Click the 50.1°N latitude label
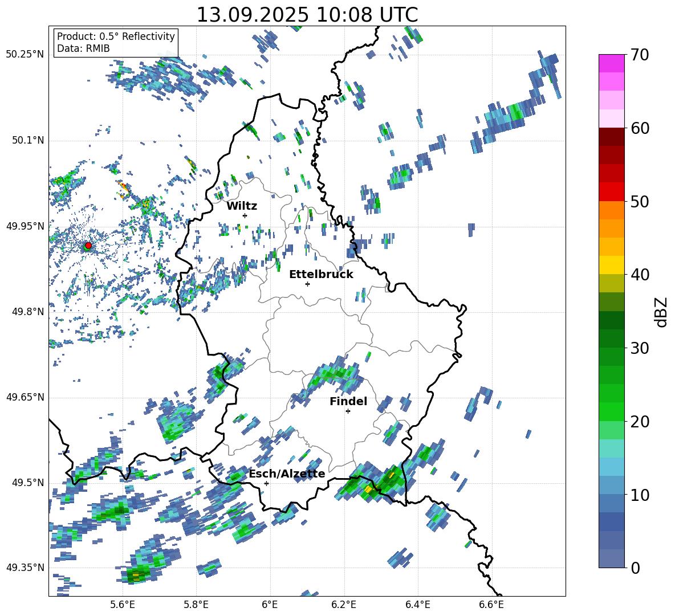Image resolution: width=675 pixels, height=616 pixels. [x=27, y=140]
